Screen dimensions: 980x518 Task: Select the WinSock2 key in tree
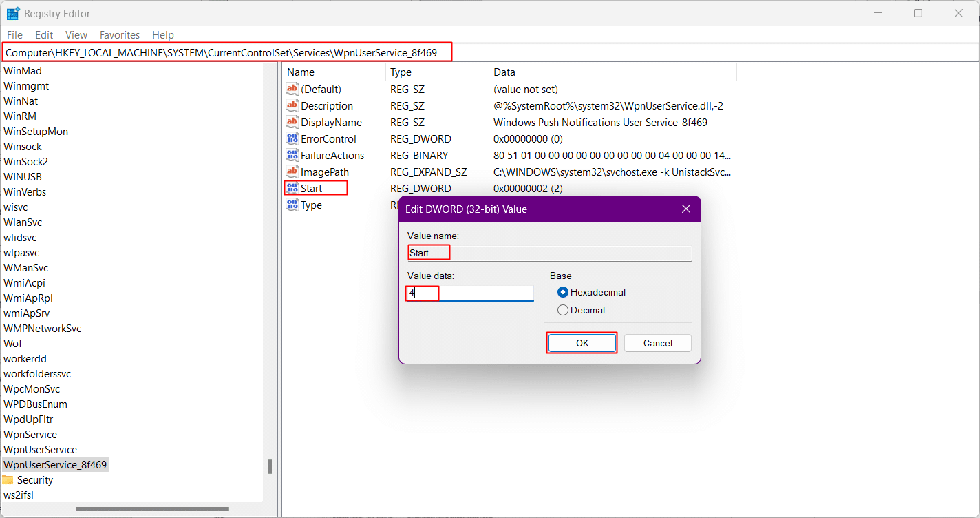click(25, 161)
